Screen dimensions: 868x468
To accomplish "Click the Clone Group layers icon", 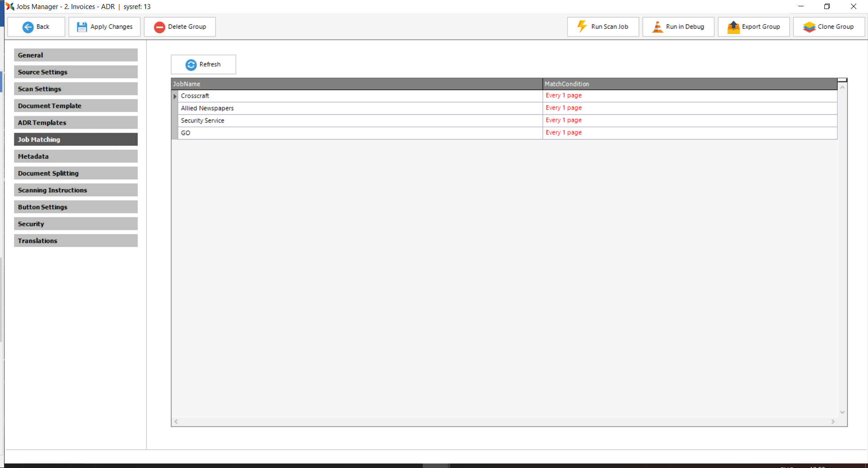I will pos(809,27).
